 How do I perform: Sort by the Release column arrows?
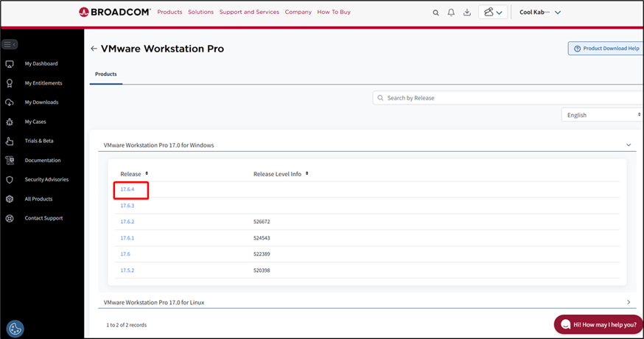pos(147,173)
